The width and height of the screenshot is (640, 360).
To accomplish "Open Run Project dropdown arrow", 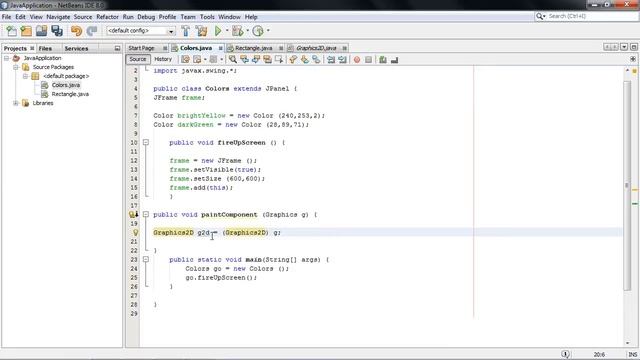I will [x=227, y=31].
